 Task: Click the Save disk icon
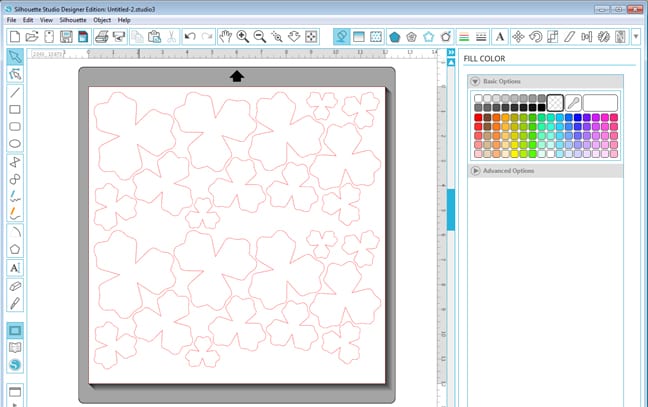67,37
